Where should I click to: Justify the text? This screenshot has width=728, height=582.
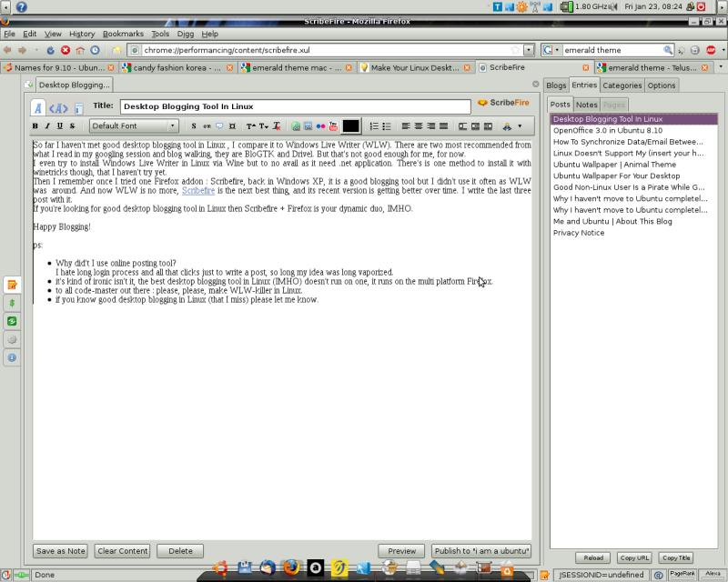click(x=444, y=126)
